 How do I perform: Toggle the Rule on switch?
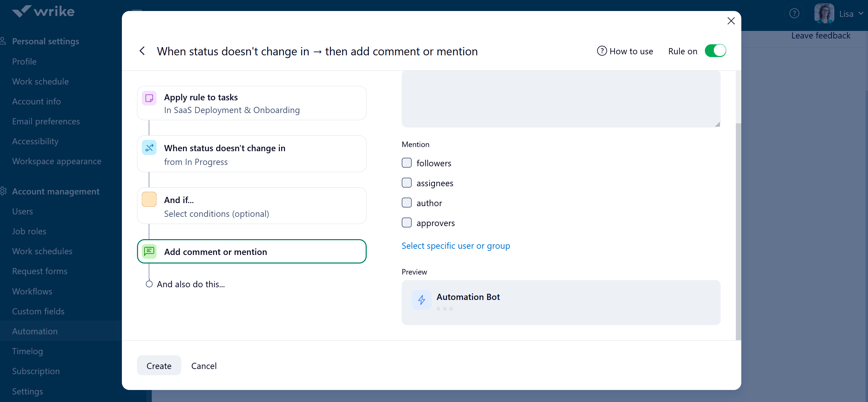[x=715, y=51]
